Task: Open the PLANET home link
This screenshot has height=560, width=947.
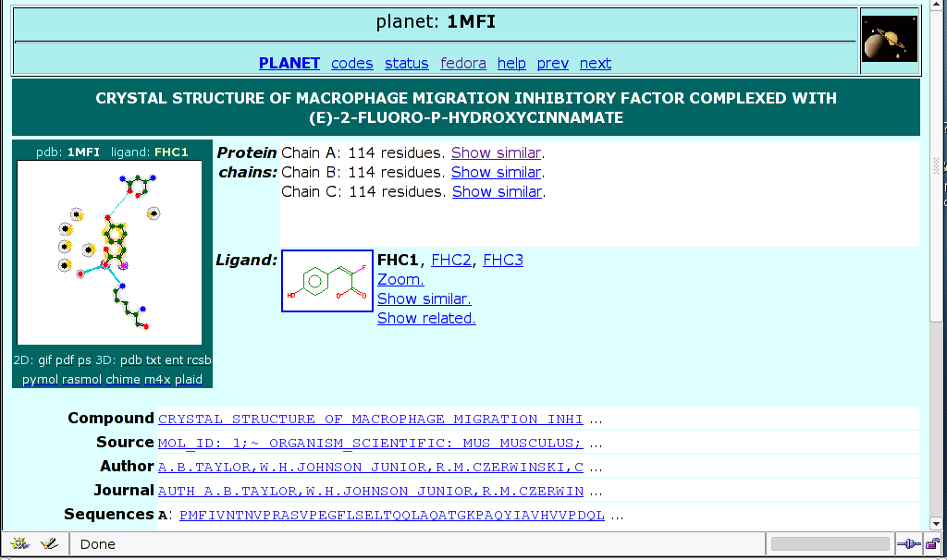Action: point(289,63)
